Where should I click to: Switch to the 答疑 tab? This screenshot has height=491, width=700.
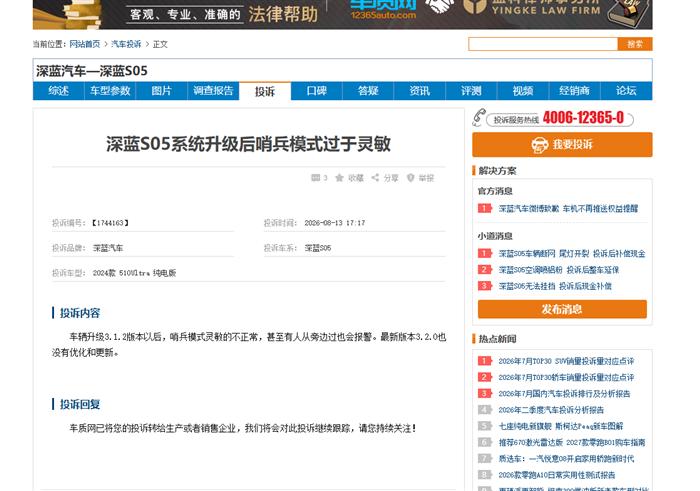(x=368, y=91)
